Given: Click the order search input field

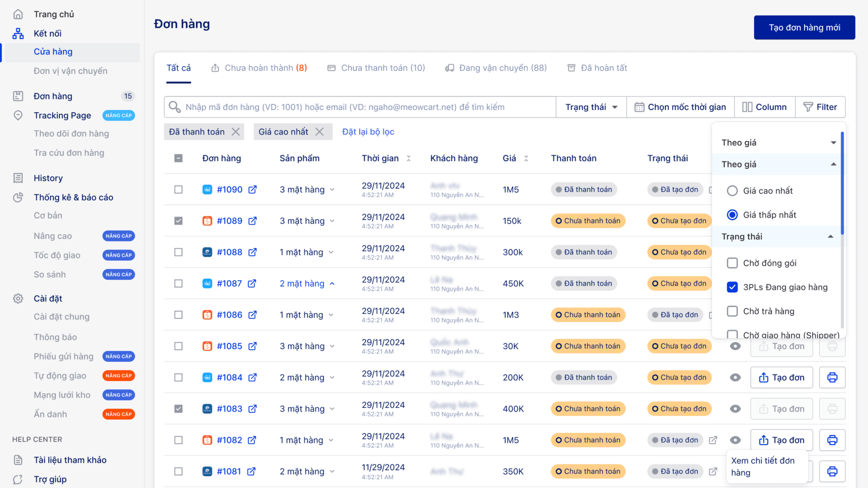Looking at the screenshot, I should 363,107.
